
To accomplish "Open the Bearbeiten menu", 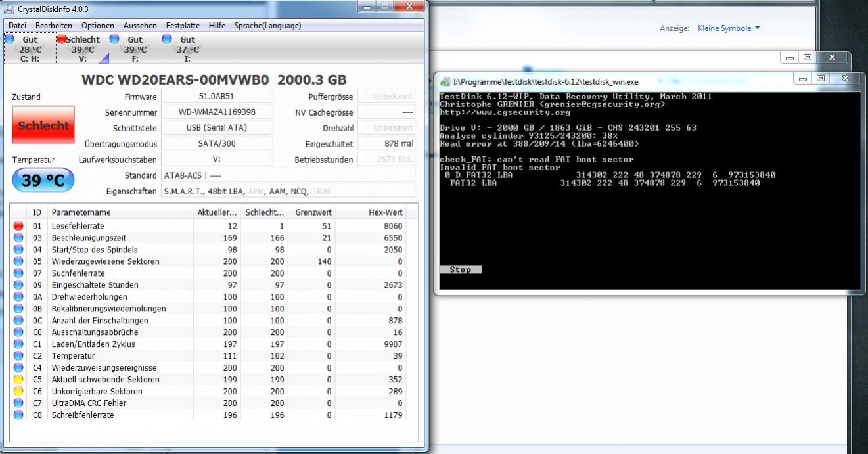I will 54,26.
